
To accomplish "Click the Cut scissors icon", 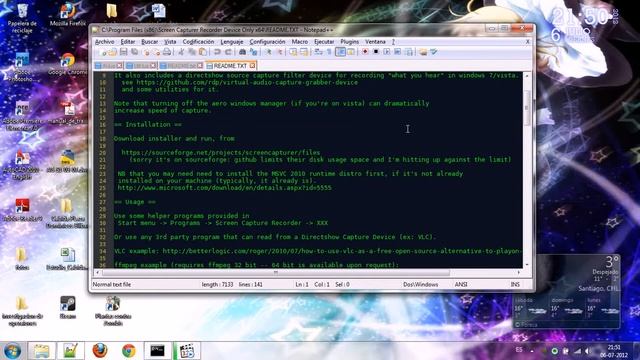I will tap(182, 52).
